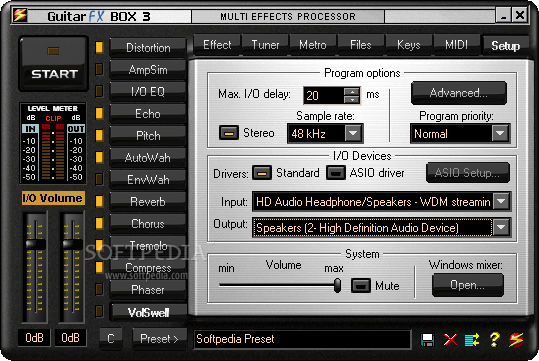Toggle the Stereo option
The height and width of the screenshot is (361, 539).
coord(229,133)
